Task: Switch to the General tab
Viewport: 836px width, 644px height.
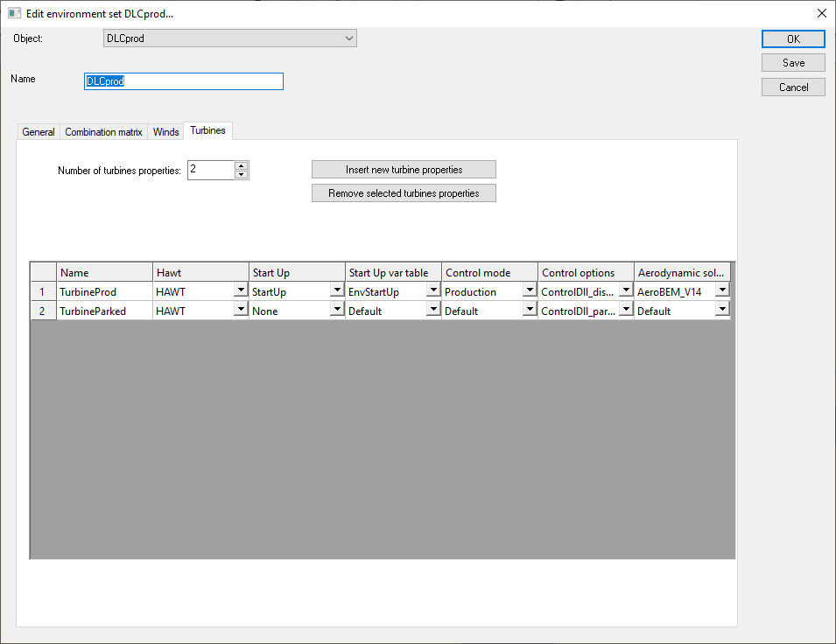Action: click(x=39, y=132)
